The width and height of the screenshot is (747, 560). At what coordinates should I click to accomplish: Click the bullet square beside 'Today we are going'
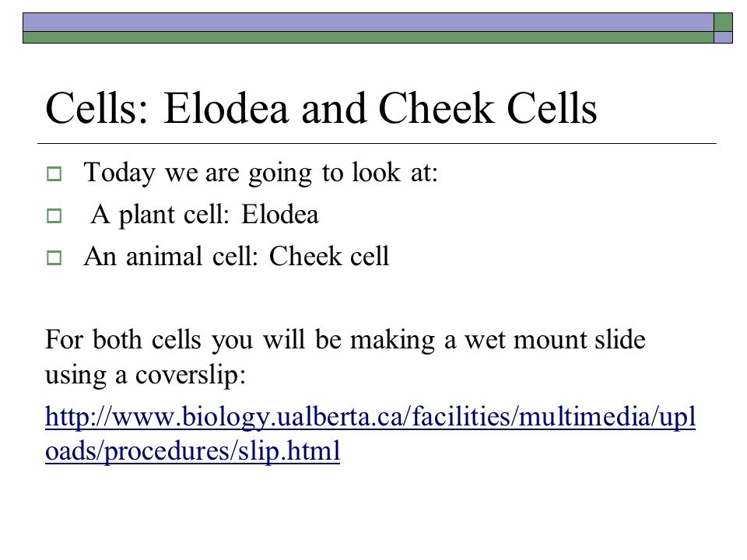pos(54,173)
